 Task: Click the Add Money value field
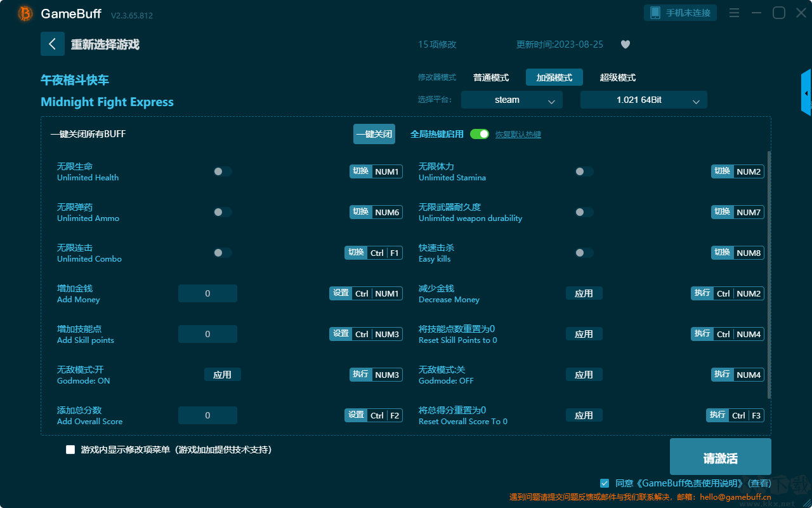click(207, 293)
